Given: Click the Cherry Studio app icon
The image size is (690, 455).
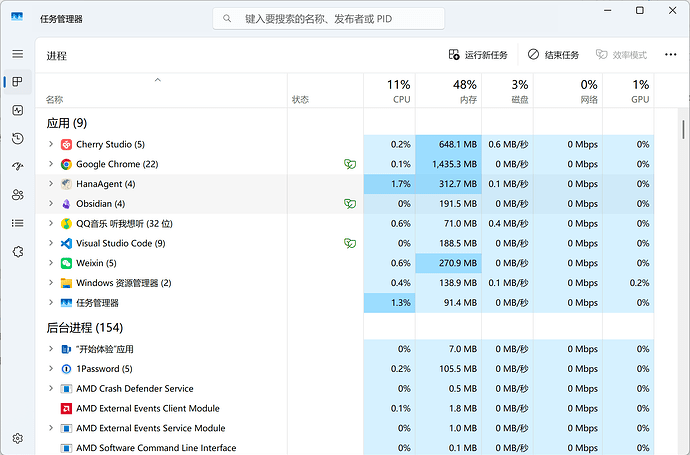Looking at the screenshot, I should coord(66,144).
